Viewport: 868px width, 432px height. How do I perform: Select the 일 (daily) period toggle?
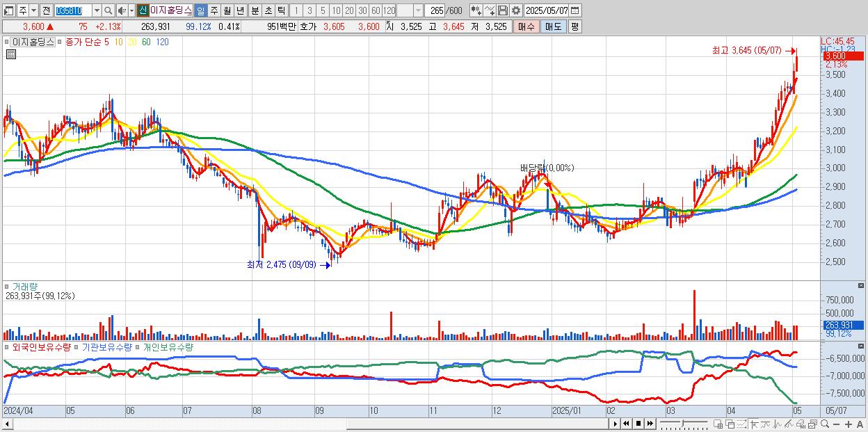(200, 10)
